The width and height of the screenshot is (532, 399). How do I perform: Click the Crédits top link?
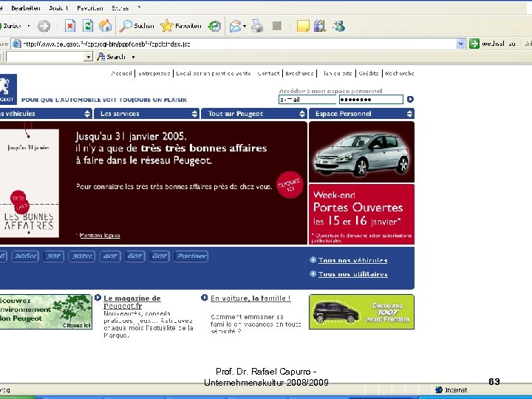point(369,73)
